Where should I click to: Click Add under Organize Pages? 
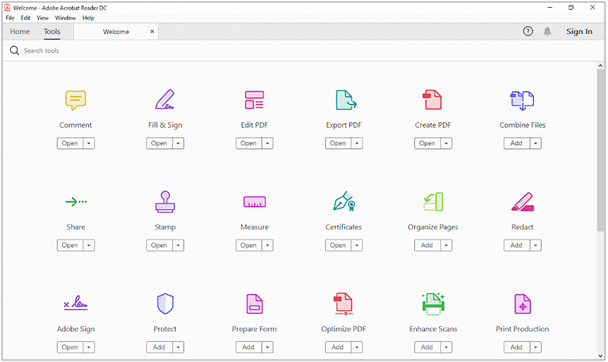427,245
